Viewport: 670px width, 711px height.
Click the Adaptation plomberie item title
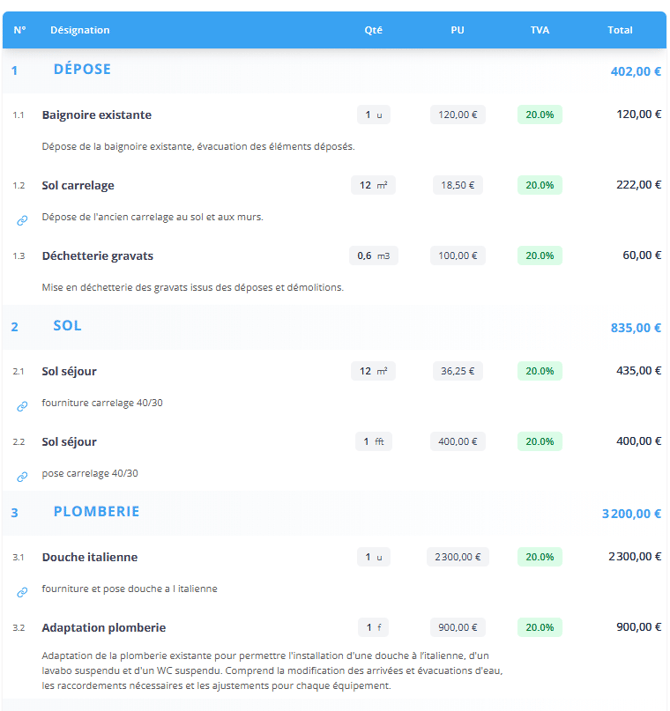104,628
